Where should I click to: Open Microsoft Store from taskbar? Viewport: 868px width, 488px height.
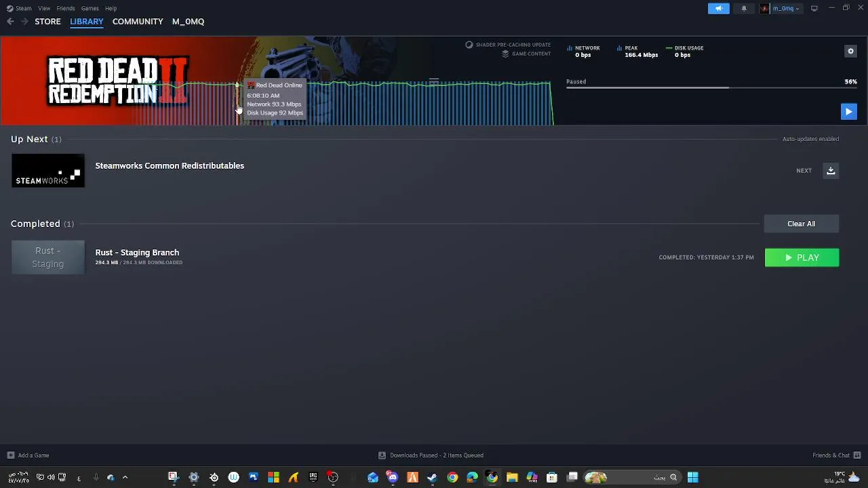(551, 477)
